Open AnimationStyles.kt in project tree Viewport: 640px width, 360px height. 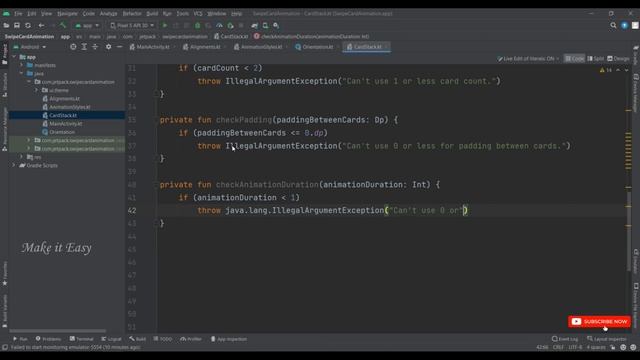point(70,107)
